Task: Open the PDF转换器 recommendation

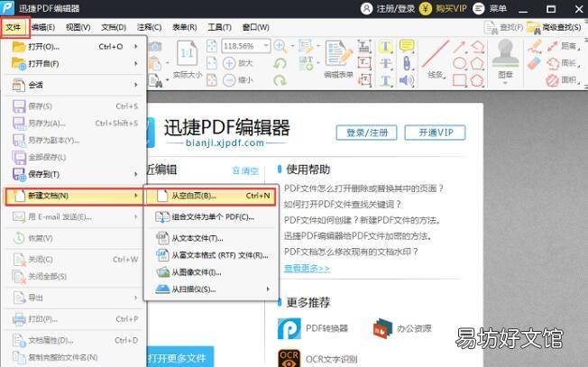Action: coord(313,328)
